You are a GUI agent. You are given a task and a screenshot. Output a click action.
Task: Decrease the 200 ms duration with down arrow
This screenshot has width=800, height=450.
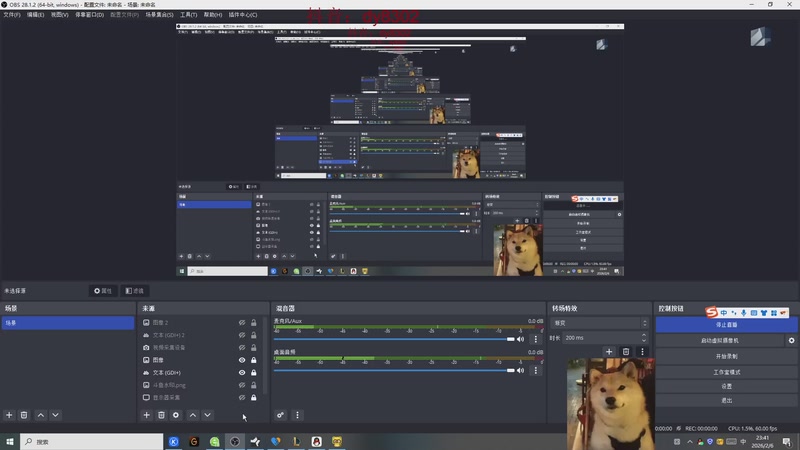pos(644,340)
